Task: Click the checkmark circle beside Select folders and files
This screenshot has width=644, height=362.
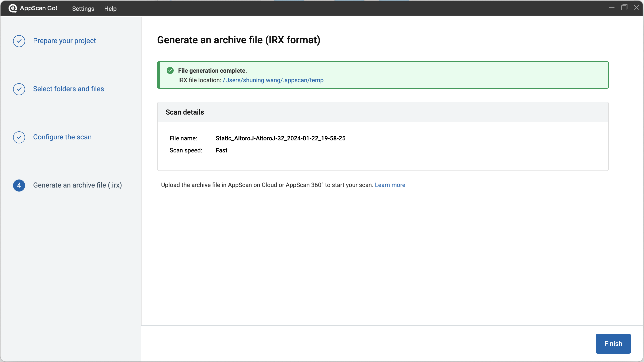Action: pyautogui.click(x=19, y=89)
